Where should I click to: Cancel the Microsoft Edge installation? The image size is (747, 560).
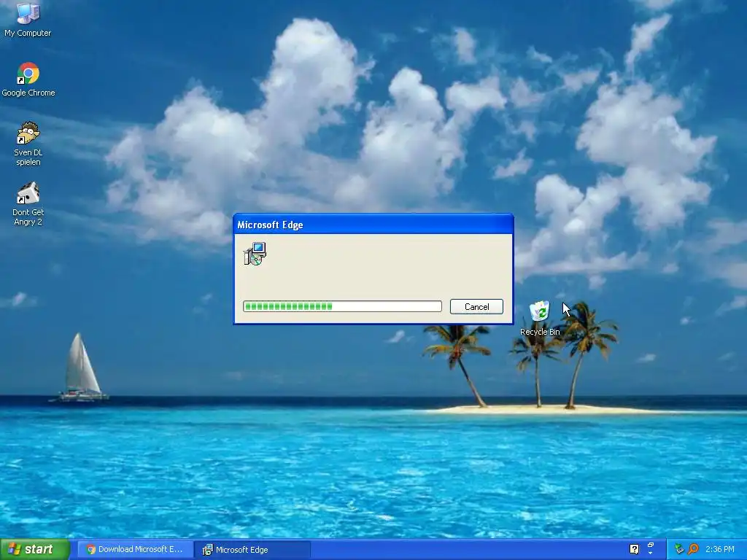(476, 307)
